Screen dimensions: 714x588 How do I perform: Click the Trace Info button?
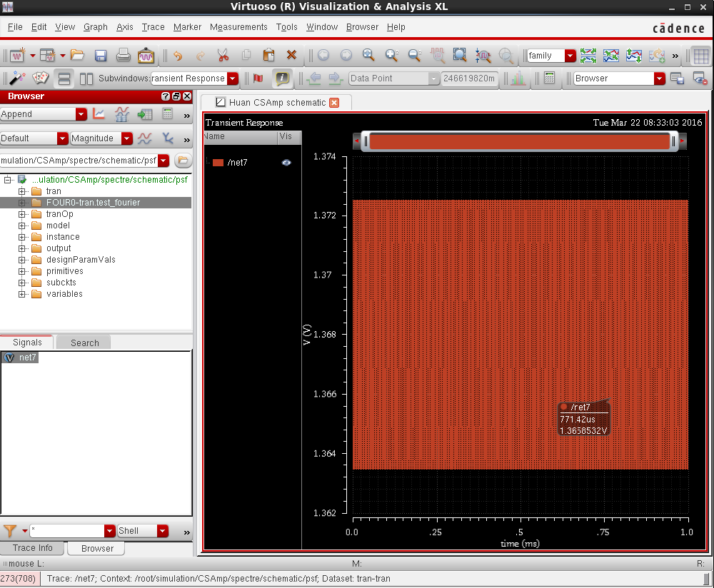[33, 548]
